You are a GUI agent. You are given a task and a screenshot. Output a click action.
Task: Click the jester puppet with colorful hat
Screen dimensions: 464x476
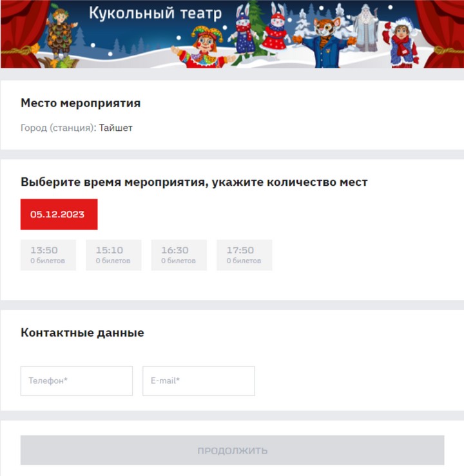click(x=203, y=47)
